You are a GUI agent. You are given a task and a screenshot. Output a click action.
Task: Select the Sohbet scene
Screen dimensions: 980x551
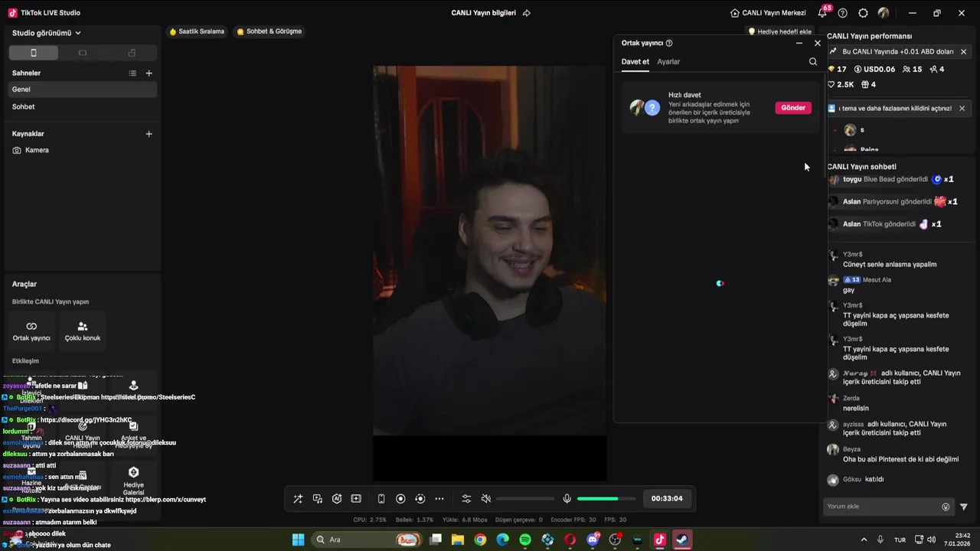[83, 107]
